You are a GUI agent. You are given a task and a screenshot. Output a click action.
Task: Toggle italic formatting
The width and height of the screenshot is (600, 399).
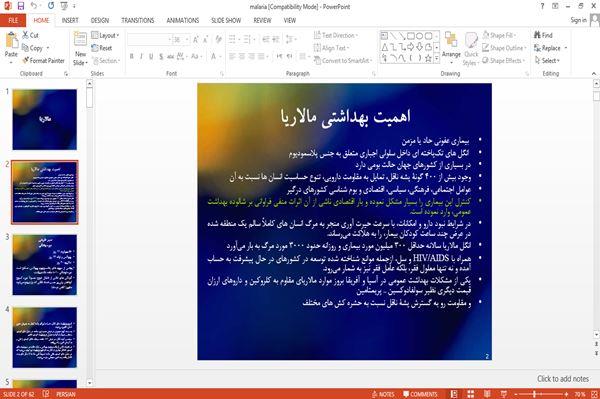click(x=141, y=57)
